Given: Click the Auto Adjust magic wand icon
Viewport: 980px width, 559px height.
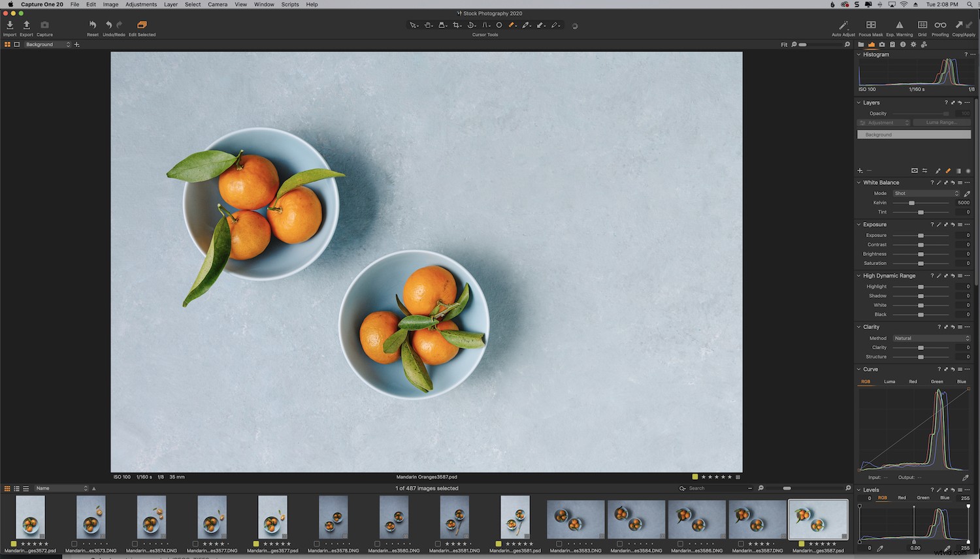Looking at the screenshot, I should 843,26.
